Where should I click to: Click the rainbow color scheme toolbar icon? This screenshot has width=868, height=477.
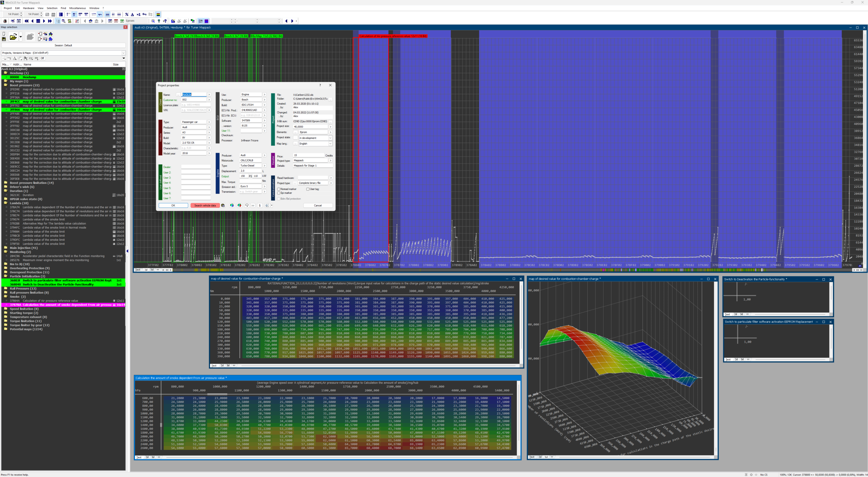(x=158, y=14)
